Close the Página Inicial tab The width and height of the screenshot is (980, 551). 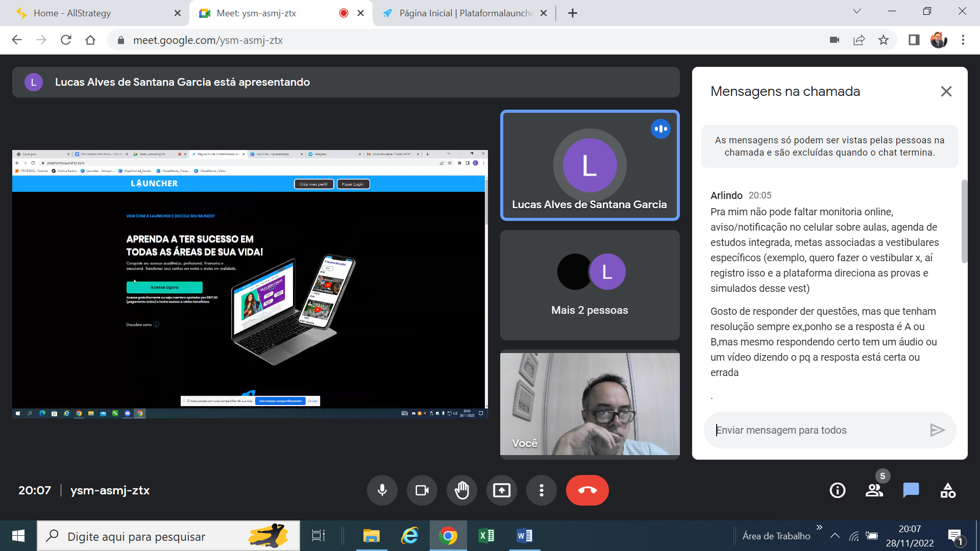[x=544, y=13]
